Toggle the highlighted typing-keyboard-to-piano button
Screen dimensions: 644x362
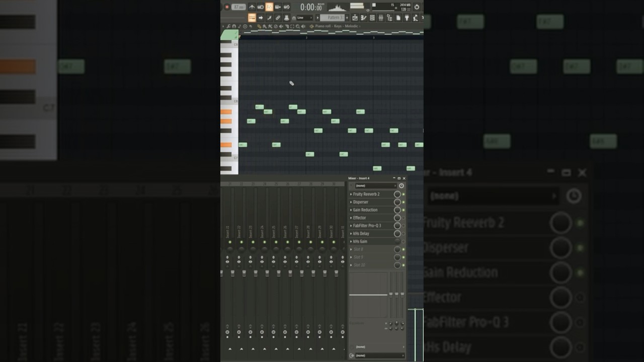click(x=252, y=18)
